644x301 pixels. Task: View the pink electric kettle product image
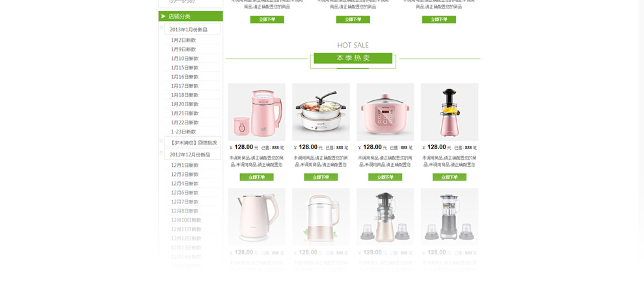(x=257, y=217)
